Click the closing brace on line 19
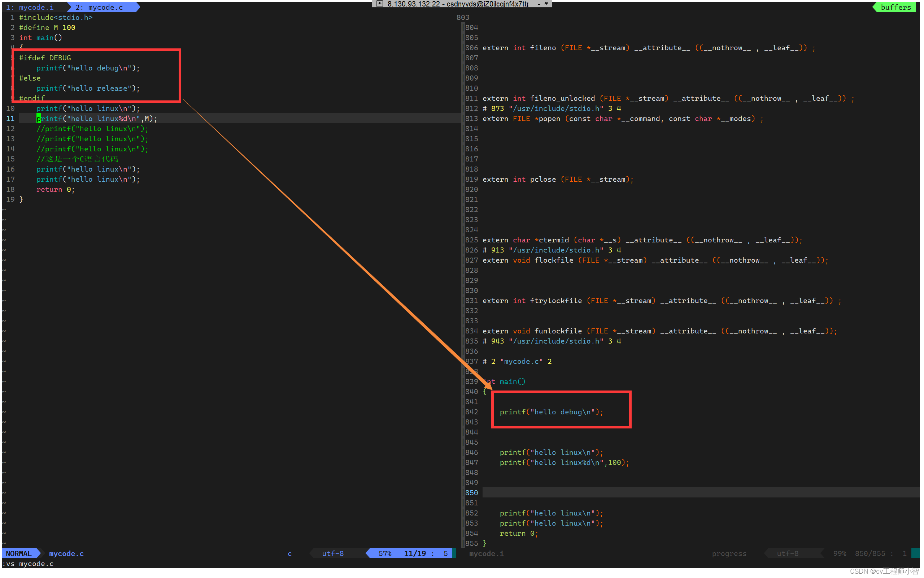This screenshot has width=924, height=578. tap(21, 199)
